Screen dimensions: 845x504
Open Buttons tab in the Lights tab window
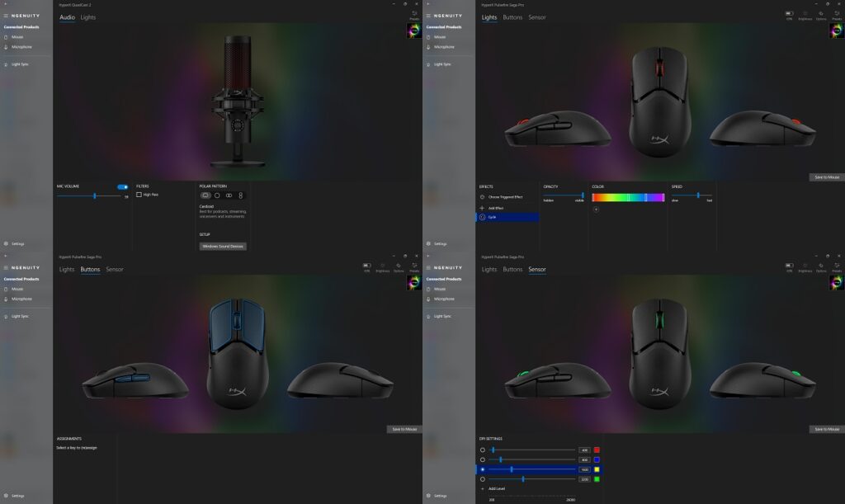pyautogui.click(x=512, y=17)
